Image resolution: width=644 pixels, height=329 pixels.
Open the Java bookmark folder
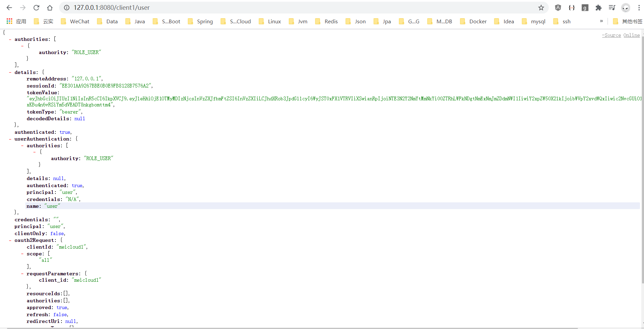point(135,21)
